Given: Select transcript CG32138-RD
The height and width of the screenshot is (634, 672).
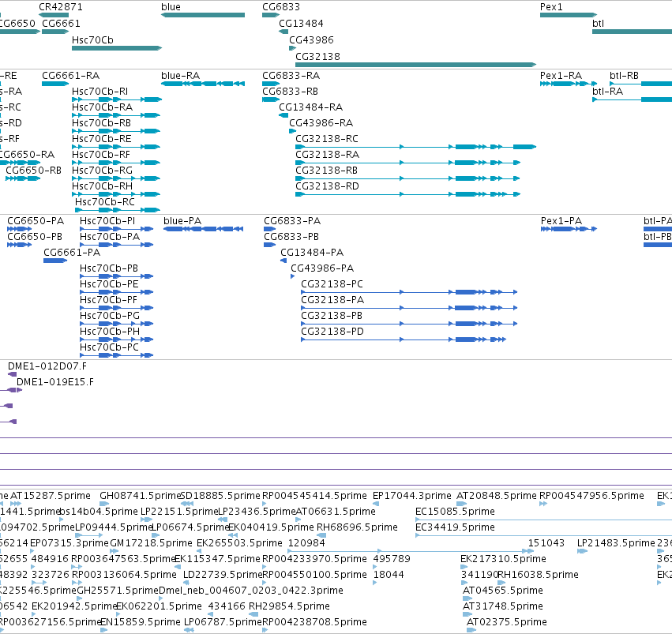Looking at the screenshot, I should point(408,194).
